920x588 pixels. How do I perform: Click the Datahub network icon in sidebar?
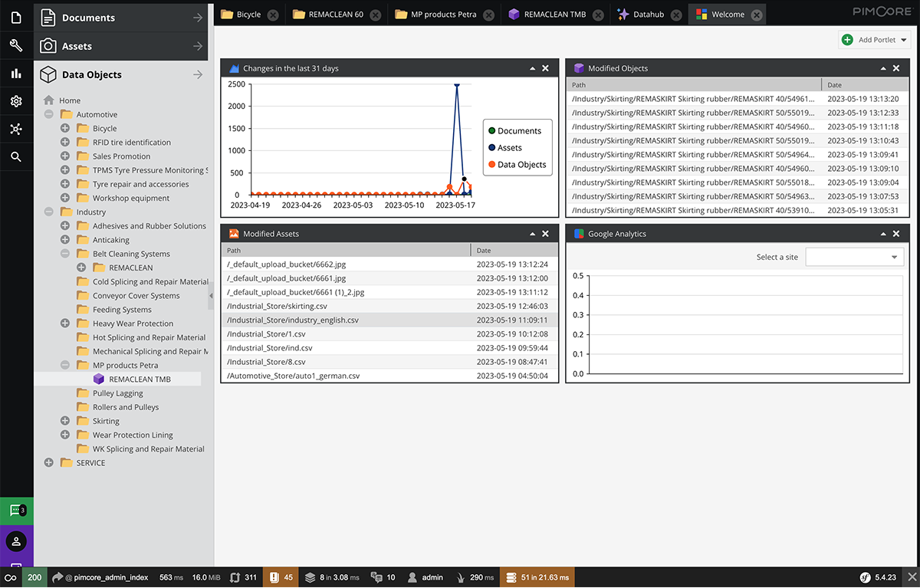click(16, 129)
